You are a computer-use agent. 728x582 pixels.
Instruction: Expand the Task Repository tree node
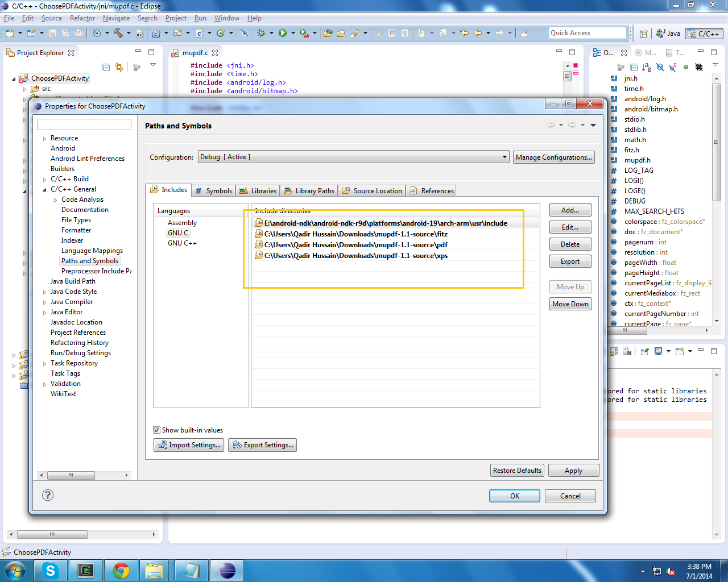pos(45,364)
